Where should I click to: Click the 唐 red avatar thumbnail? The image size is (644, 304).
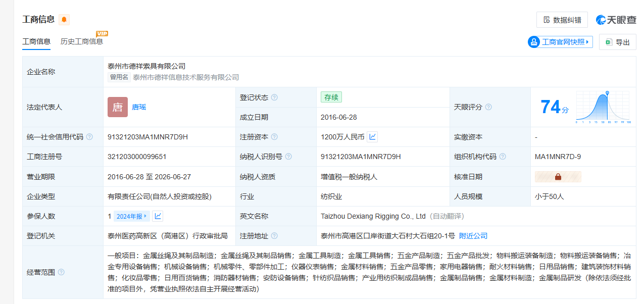click(x=118, y=107)
